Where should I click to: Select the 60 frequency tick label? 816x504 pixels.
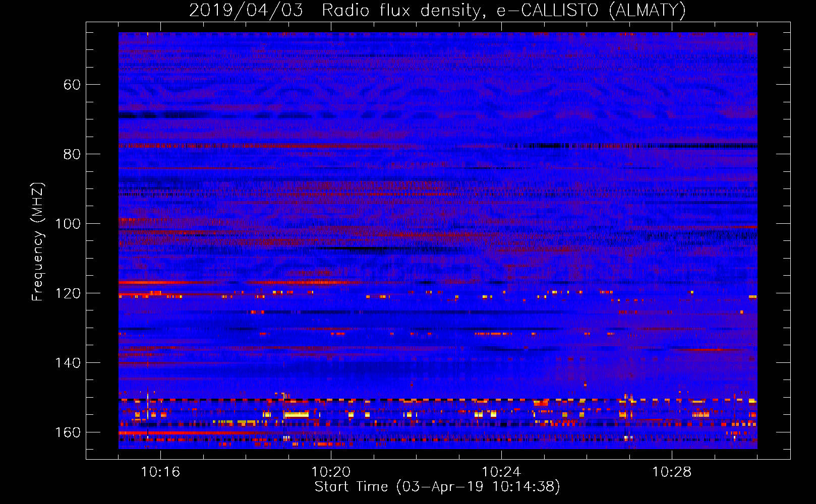point(72,85)
